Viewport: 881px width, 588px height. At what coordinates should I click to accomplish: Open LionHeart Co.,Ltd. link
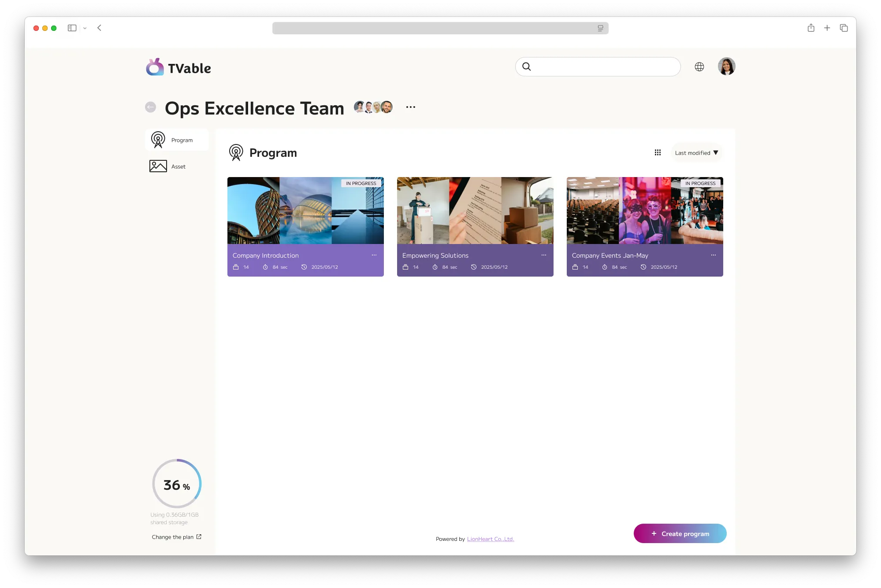490,539
